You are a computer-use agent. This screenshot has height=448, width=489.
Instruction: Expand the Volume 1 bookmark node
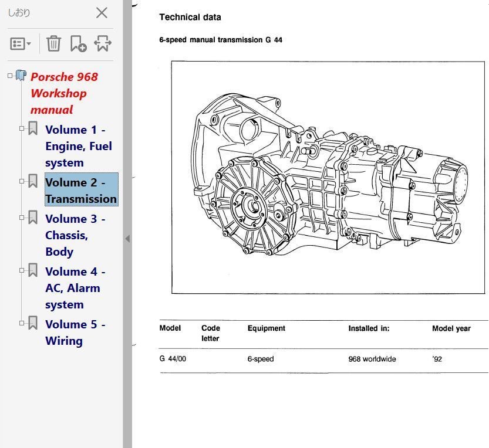pyautogui.click(x=22, y=128)
